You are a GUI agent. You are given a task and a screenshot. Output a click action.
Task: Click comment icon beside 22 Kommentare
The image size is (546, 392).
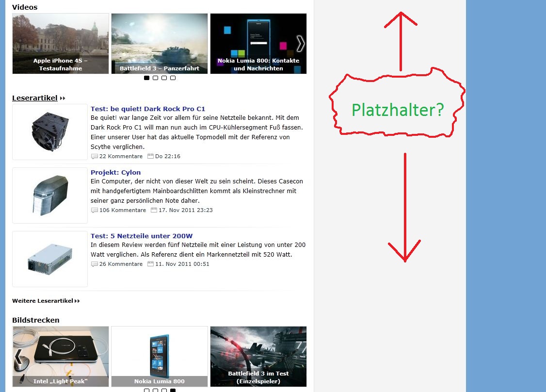coord(95,156)
